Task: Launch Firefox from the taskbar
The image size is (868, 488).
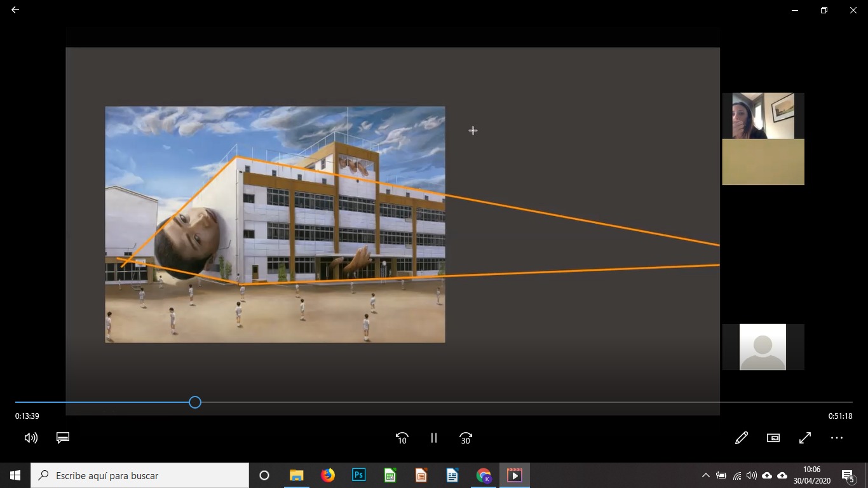Action: pos(327,475)
